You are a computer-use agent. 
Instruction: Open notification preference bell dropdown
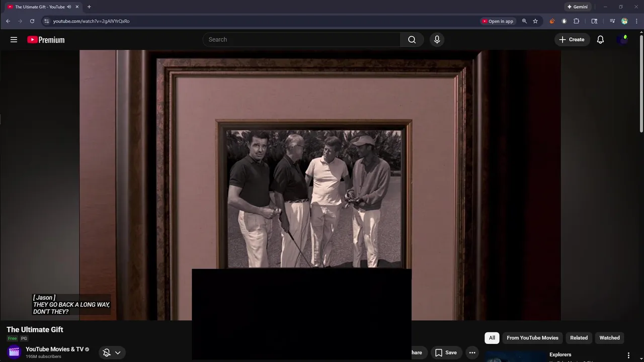coord(112,352)
